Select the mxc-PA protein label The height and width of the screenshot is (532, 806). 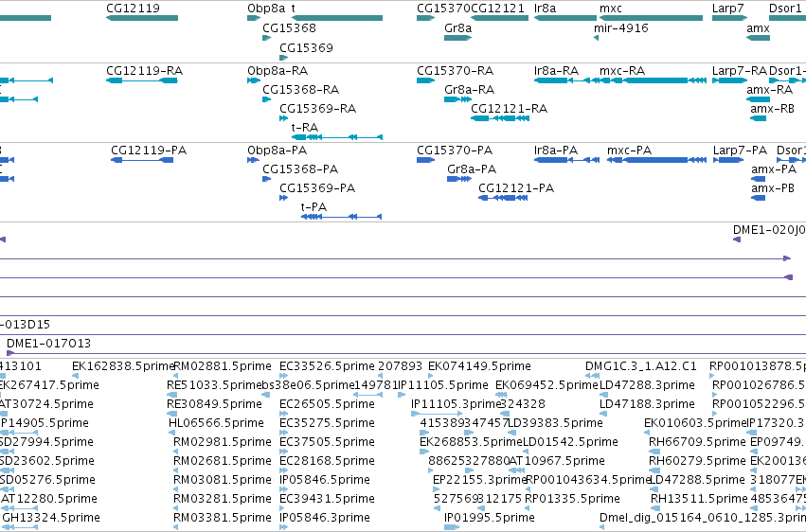(629, 150)
